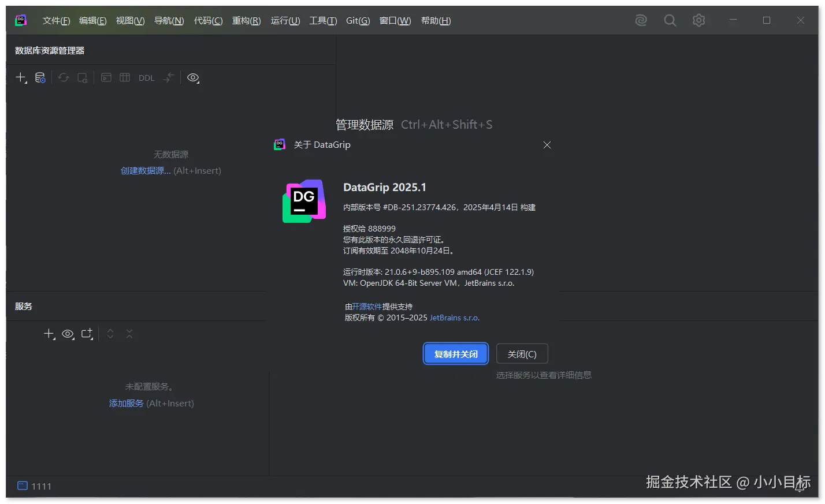Minimize the DataGrip window

pos(733,20)
